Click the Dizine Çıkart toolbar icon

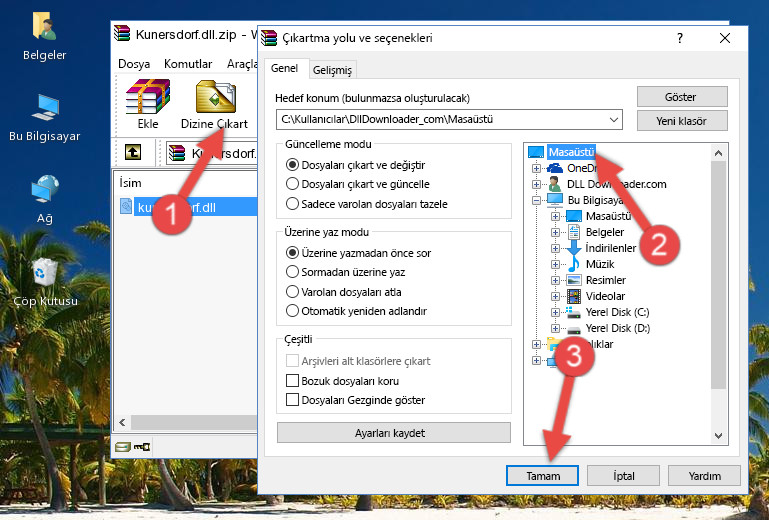tap(215, 104)
